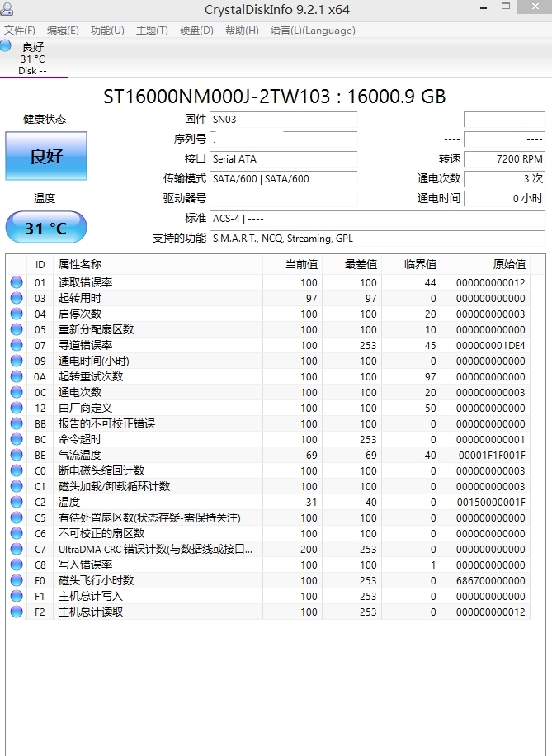Open the 功能(U) menu
The image size is (552, 756).
click(x=107, y=31)
